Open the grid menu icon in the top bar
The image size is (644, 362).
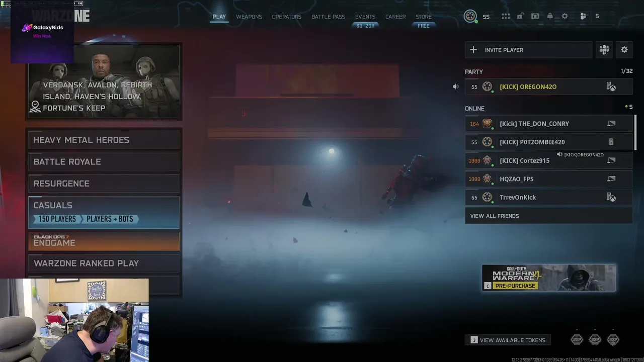click(506, 17)
